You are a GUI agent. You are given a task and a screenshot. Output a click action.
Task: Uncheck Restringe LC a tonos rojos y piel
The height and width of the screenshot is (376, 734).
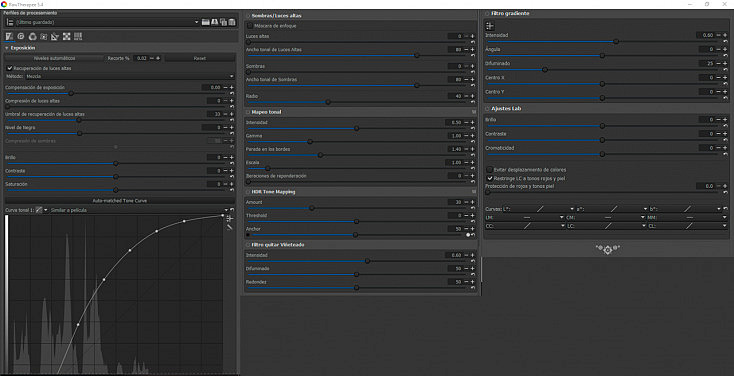coord(490,178)
